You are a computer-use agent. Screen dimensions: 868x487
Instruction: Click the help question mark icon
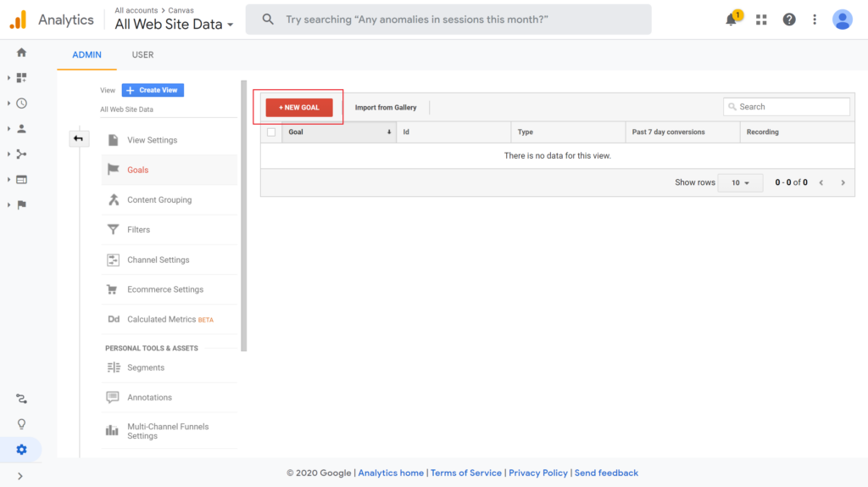pyautogui.click(x=789, y=20)
